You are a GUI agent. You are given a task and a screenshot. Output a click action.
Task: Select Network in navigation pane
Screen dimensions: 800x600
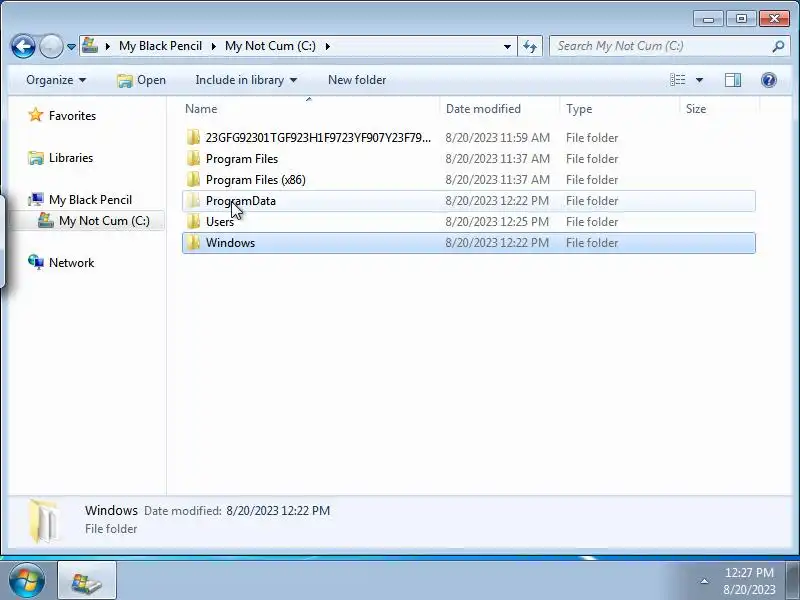tap(71, 263)
